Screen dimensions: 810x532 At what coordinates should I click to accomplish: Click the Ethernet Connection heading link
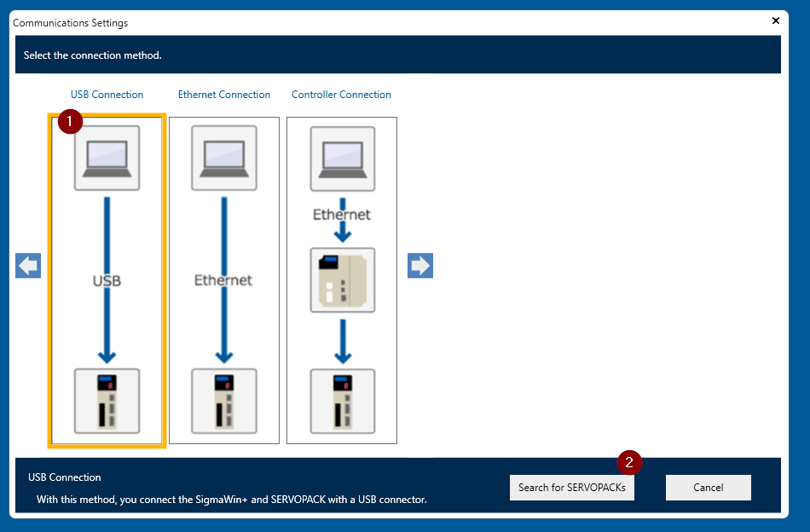pyautogui.click(x=224, y=95)
